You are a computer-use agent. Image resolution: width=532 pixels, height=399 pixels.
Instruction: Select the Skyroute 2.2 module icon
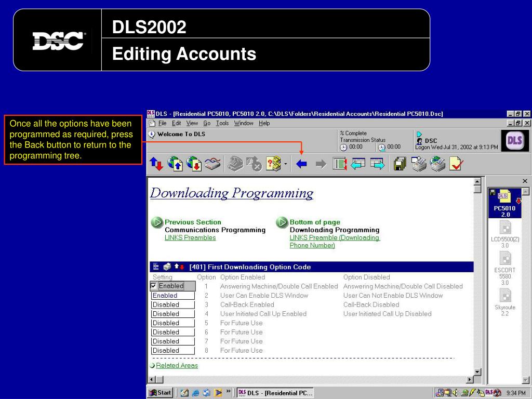[505, 302]
